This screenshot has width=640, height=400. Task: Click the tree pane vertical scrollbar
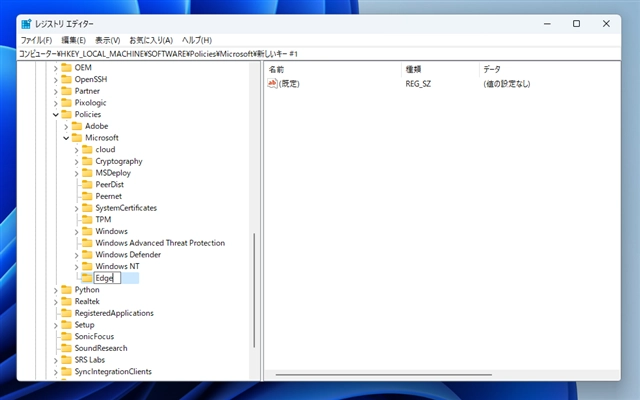(x=254, y=290)
